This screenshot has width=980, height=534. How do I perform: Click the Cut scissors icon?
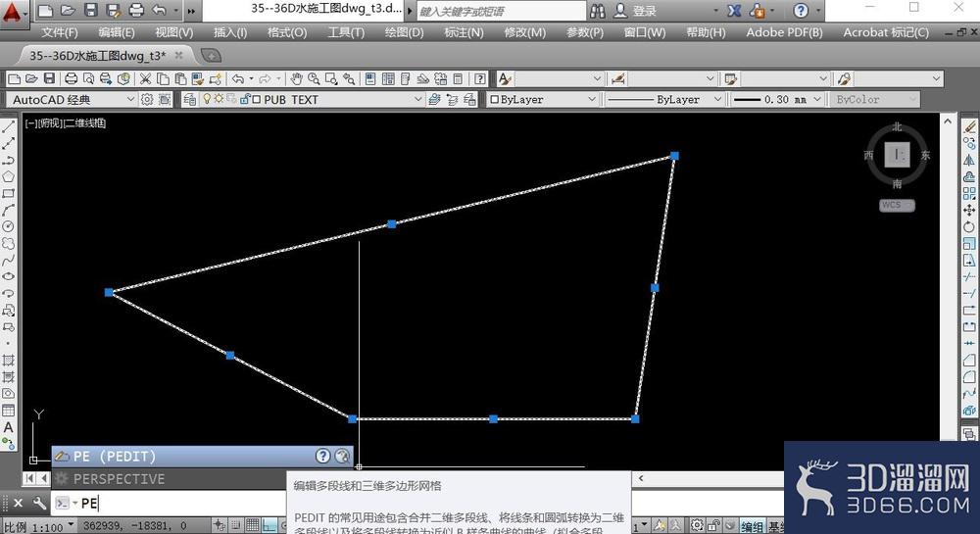145,78
